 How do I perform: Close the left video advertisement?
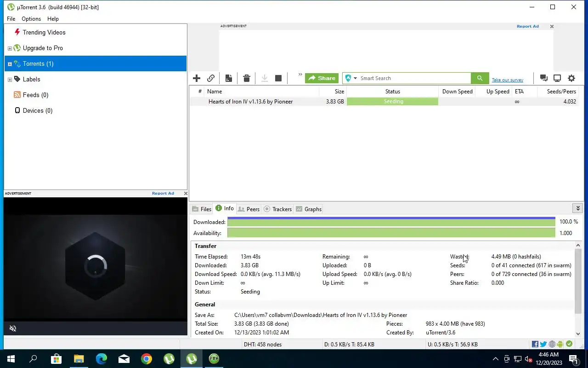185,193
